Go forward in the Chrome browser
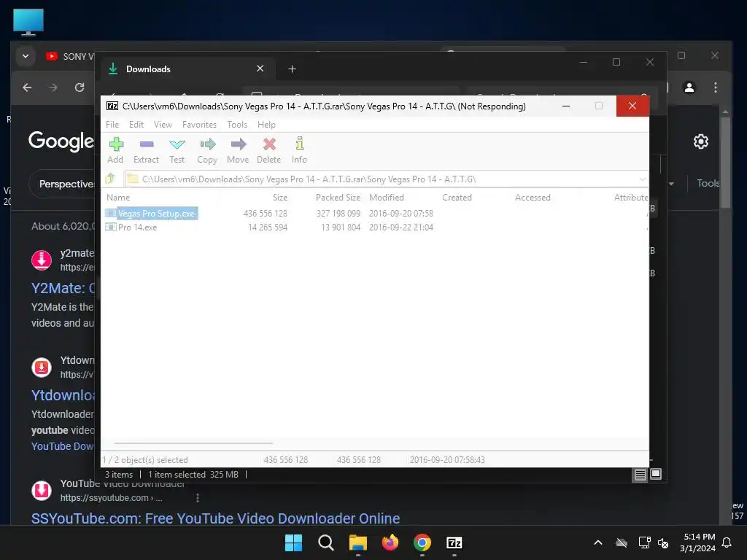 [x=53, y=87]
